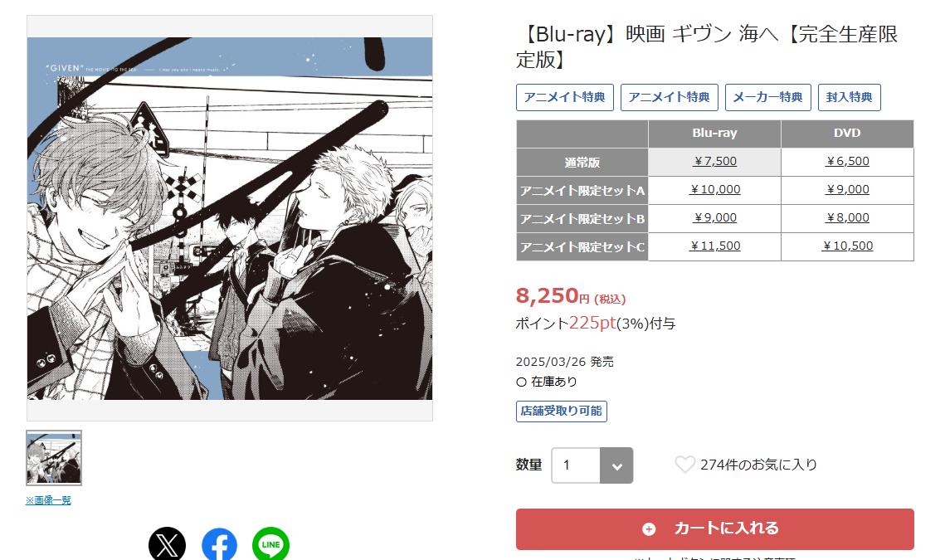Choose Blu-ray 限定セットA at ¥10,000

715,190
